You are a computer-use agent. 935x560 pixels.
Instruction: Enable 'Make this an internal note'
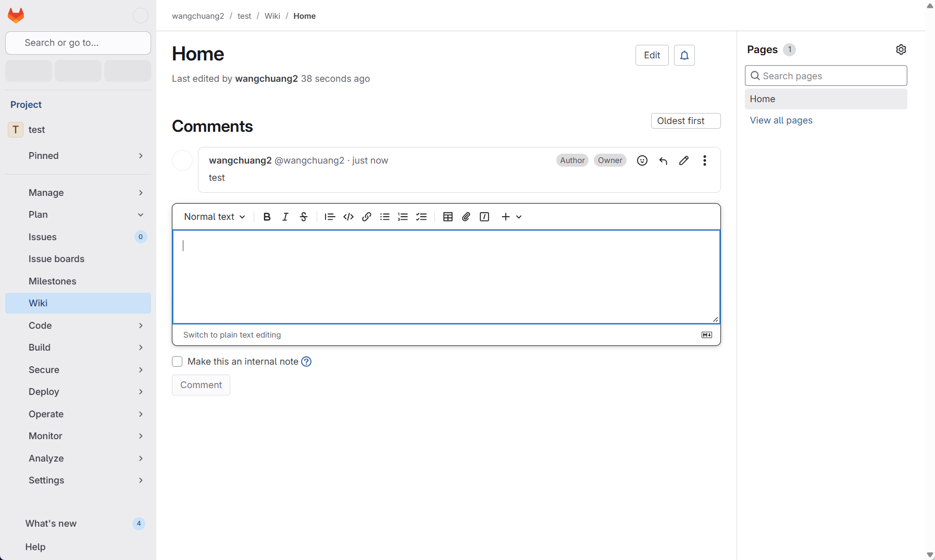(177, 361)
